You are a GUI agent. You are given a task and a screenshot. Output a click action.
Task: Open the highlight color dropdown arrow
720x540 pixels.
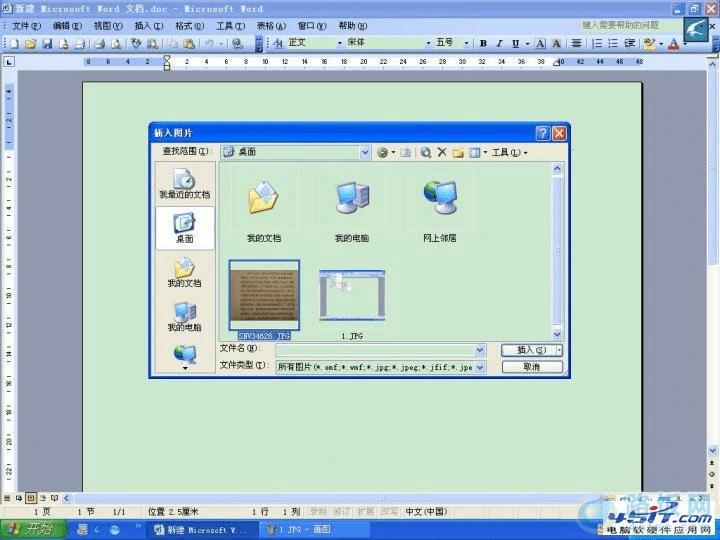[661, 44]
